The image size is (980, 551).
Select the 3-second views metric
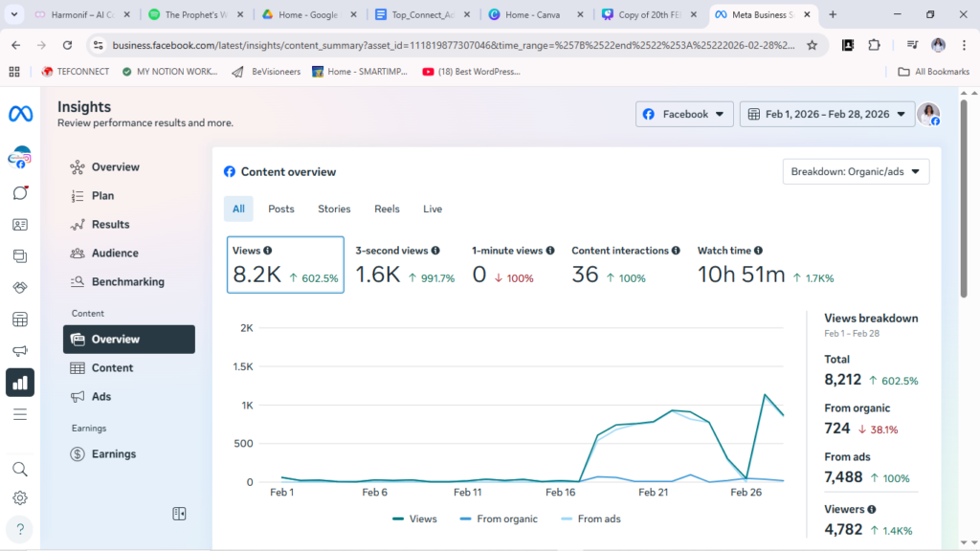405,264
